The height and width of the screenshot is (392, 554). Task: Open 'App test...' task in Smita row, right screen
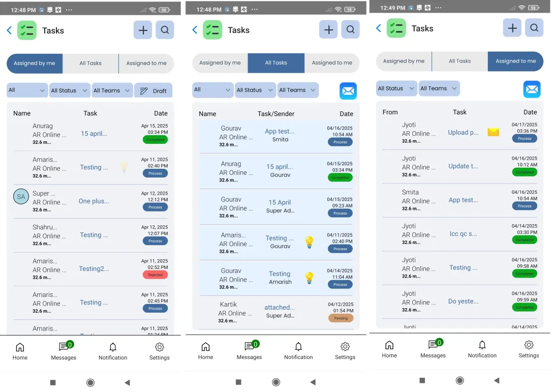tap(463, 200)
